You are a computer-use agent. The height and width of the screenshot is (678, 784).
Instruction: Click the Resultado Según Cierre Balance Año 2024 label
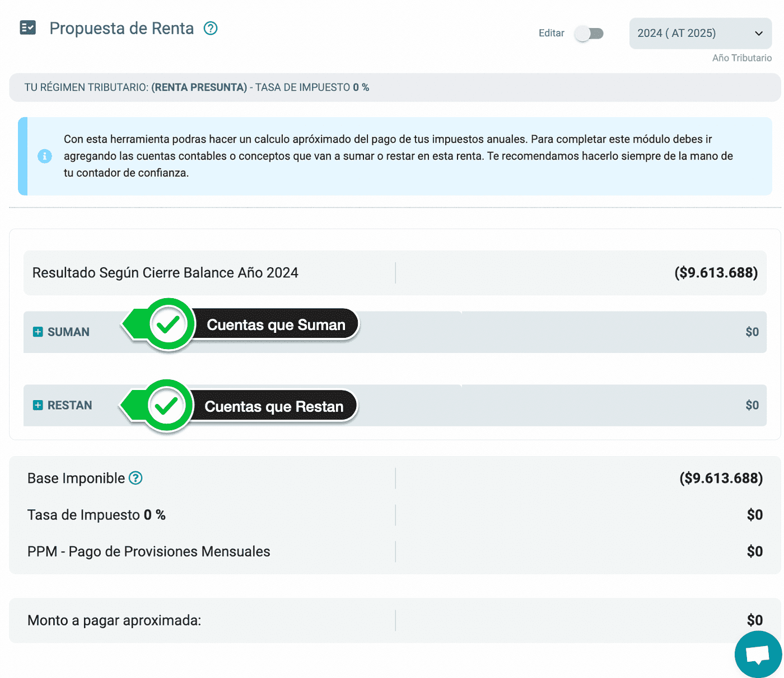pyautogui.click(x=165, y=273)
